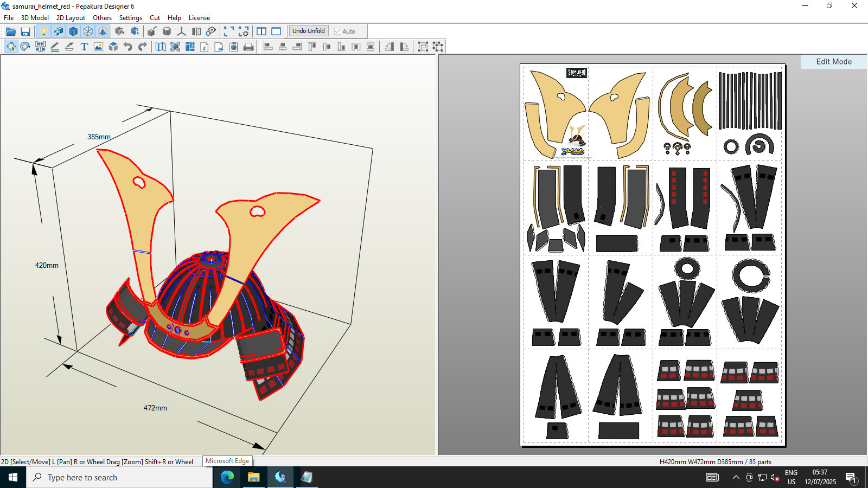The image size is (868, 488).
Task: Click the taskbar search input field
Action: [x=119, y=477]
